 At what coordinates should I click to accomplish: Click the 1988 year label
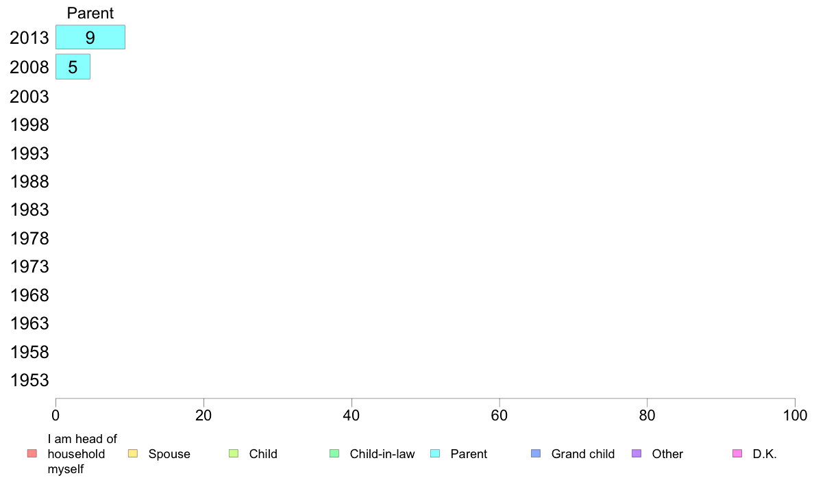[x=29, y=181]
